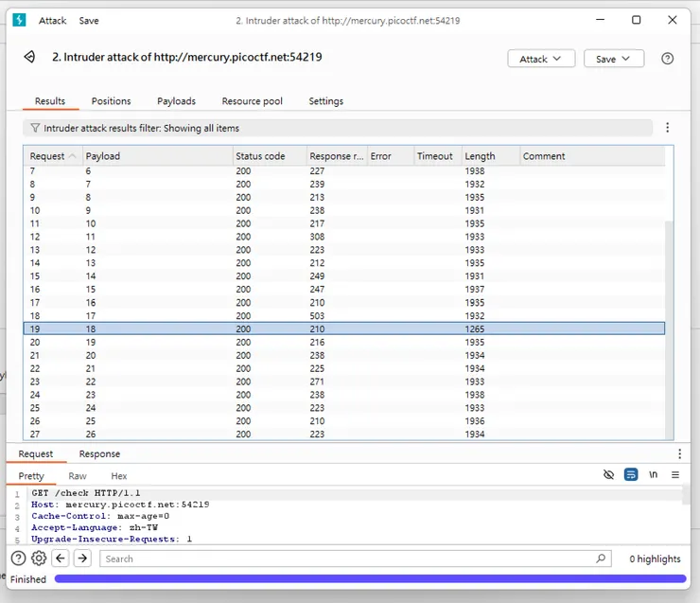The image size is (700, 603).
Task: Toggle line wrap button in request editor
Action: pos(630,475)
